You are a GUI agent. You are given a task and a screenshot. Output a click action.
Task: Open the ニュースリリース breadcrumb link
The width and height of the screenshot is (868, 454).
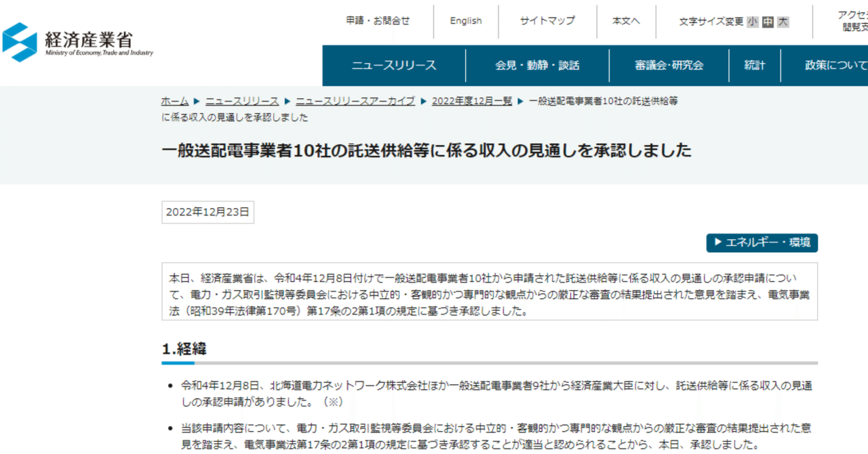point(242,100)
